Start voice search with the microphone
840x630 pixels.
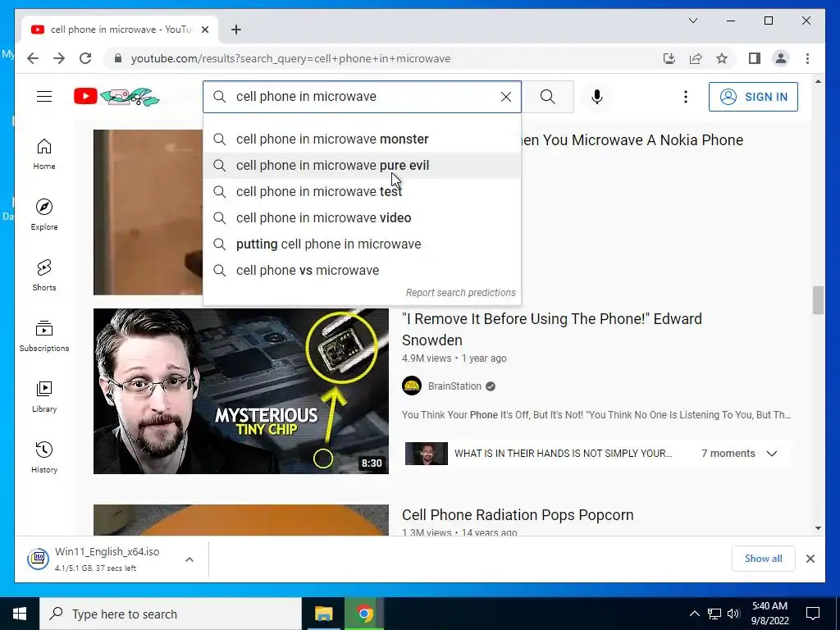[x=597, y=97]
